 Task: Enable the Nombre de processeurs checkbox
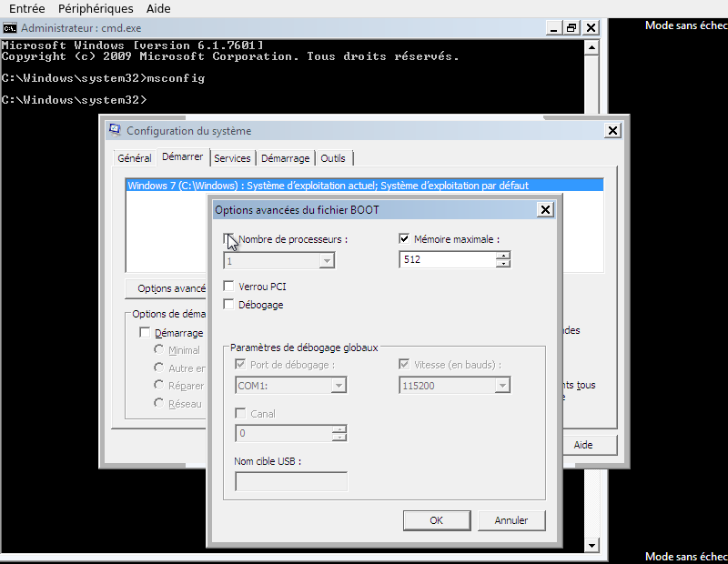[227, 239]
